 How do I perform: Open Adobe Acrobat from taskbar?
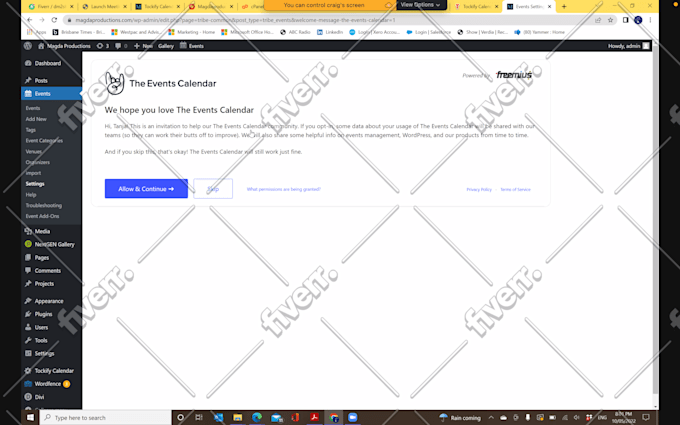tap(314, 418)
